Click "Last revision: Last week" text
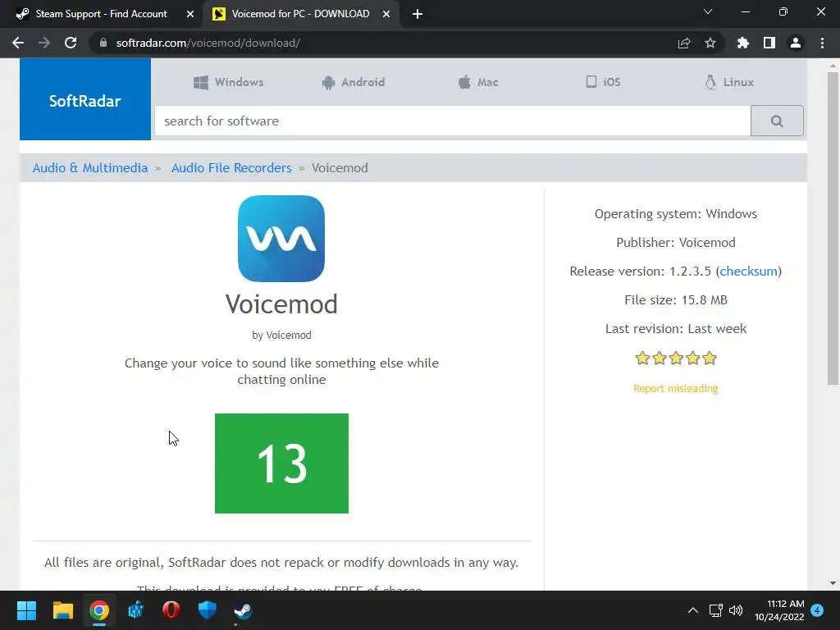 [x=676, y=329]
